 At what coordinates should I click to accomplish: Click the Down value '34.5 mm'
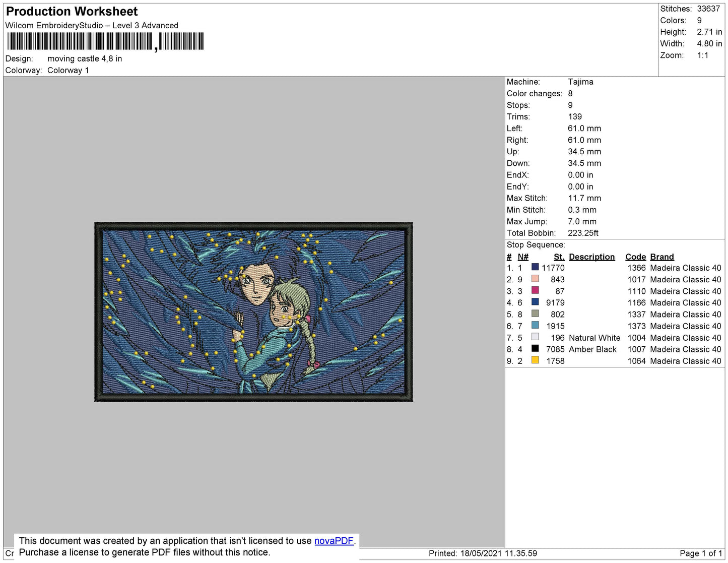click(584, 163)
